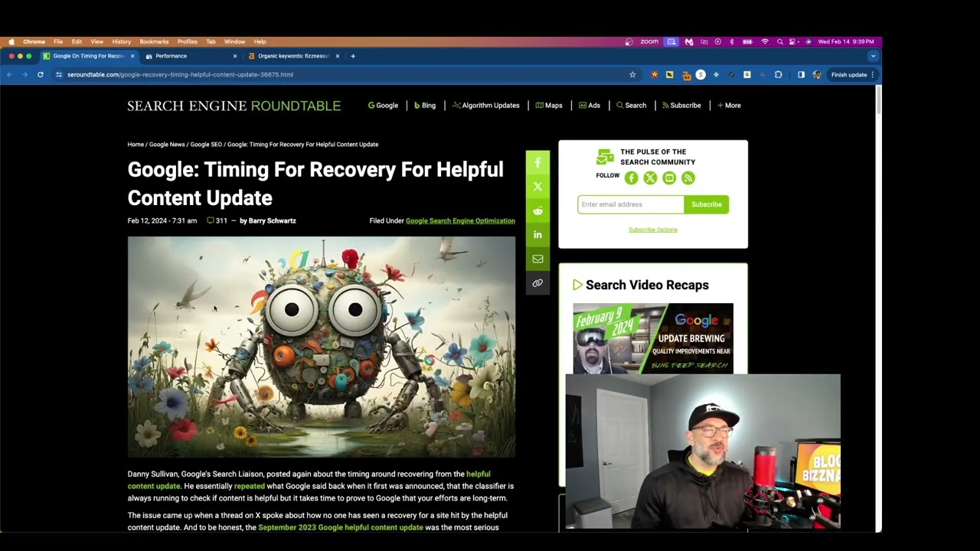The width and height of the screenshot is (980, 551).
Task: Open Chrome extensions puzzle icon
Action: pyautogui.click(x=779, y=74)
